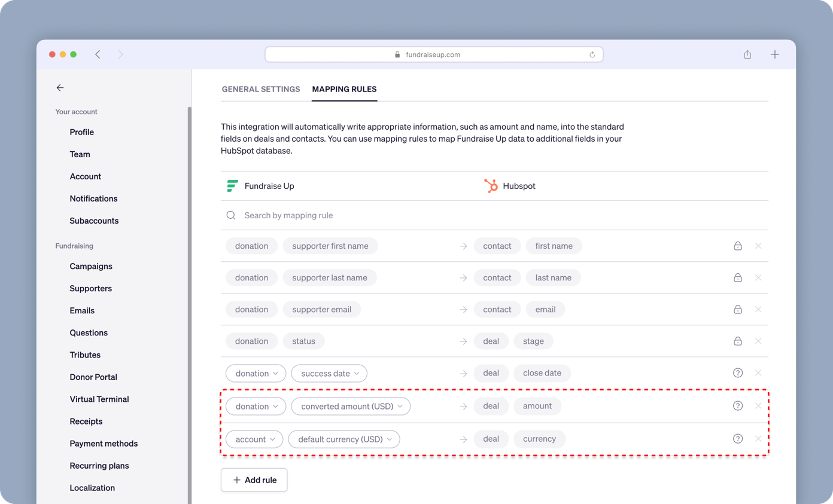The height and width of the screenshot is (504, 833).
Task: Click the lock icon on supporter email rule
Action: [738, 309]
